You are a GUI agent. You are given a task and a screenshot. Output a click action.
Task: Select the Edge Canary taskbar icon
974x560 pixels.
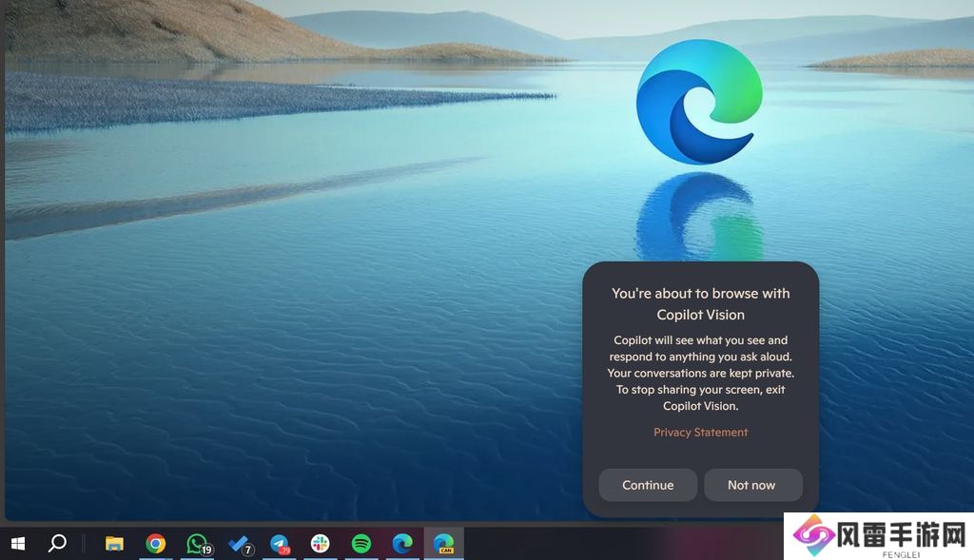pos(443,544)
